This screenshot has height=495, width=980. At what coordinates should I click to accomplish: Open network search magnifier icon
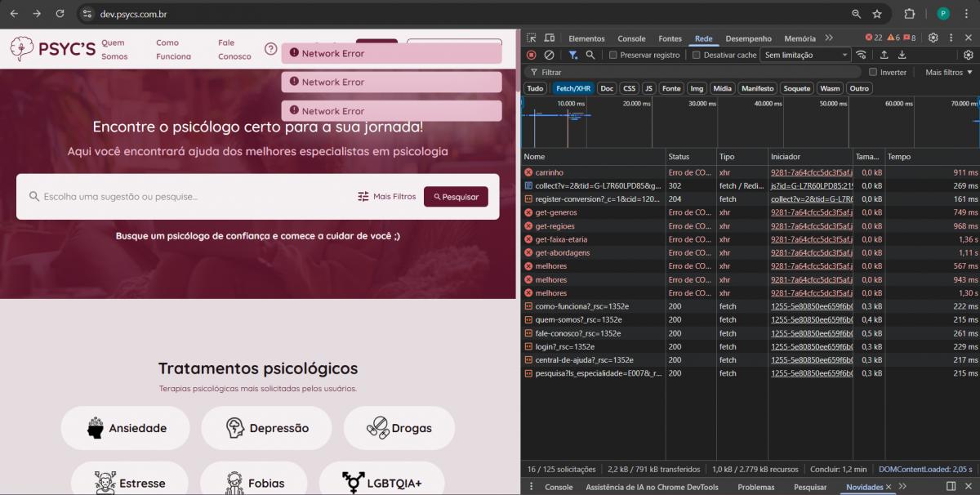590,55
